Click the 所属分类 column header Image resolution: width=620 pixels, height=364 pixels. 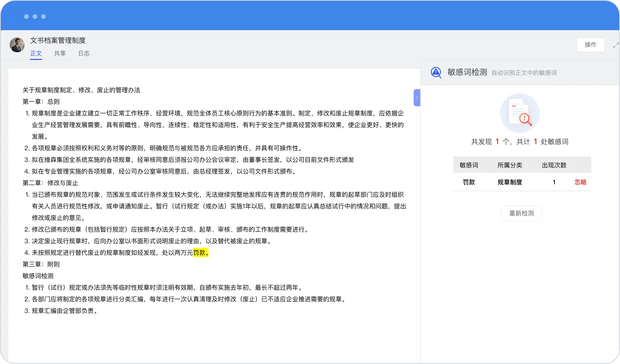pos(510,165)
